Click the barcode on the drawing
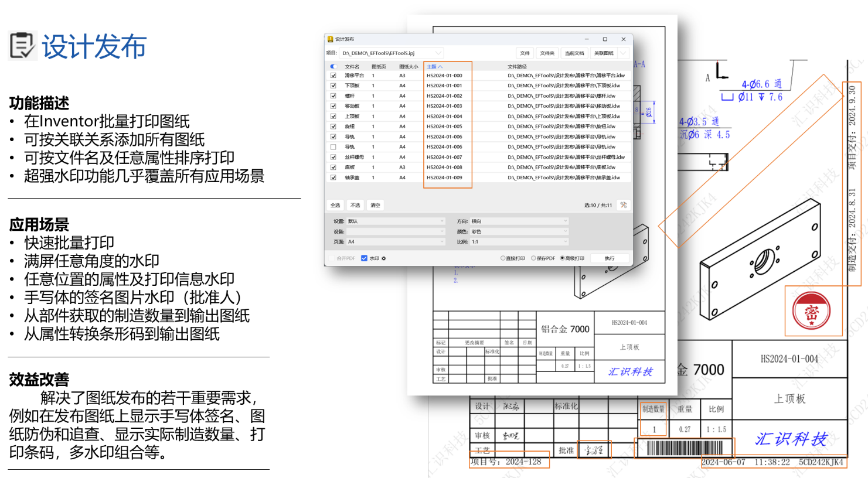The image size is (868, 478). [684, 449]
